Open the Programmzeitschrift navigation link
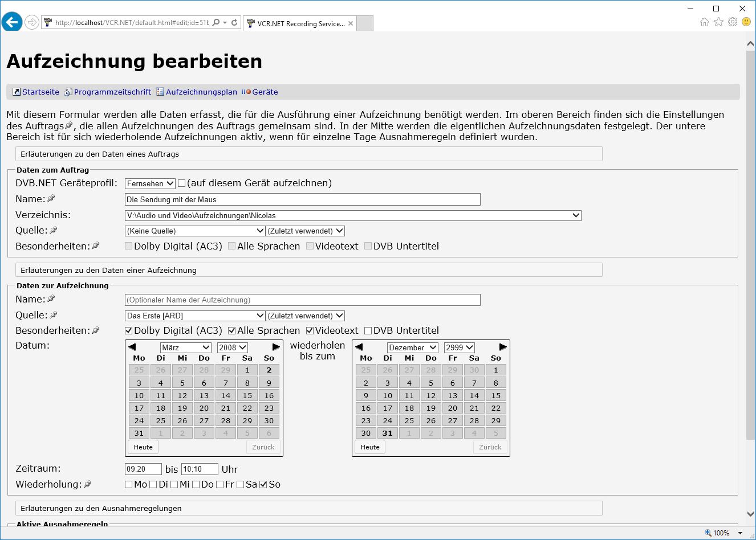Screen dimensions: 756x540 pyautogui.click(x=112, y=92)
